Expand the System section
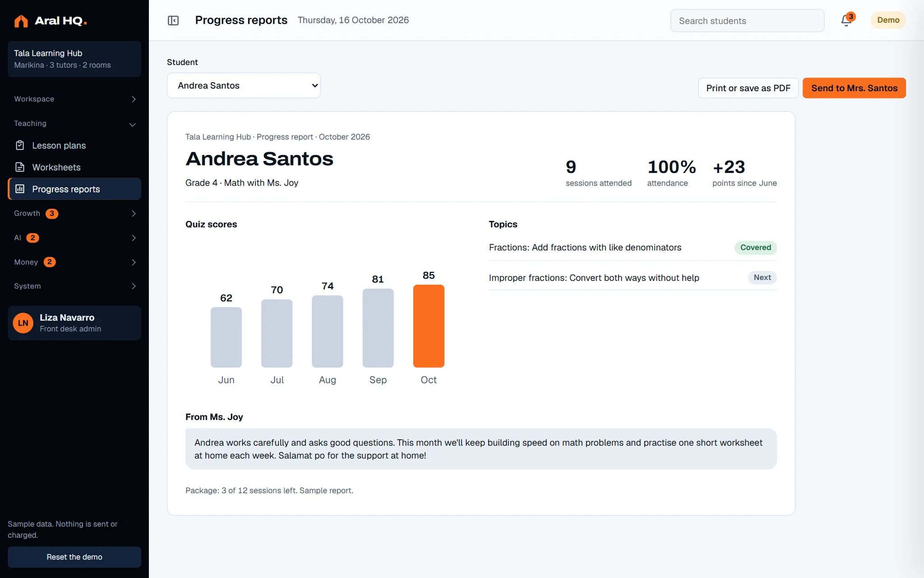The width and height of the screenshot is (924, 578). [74, 286]
